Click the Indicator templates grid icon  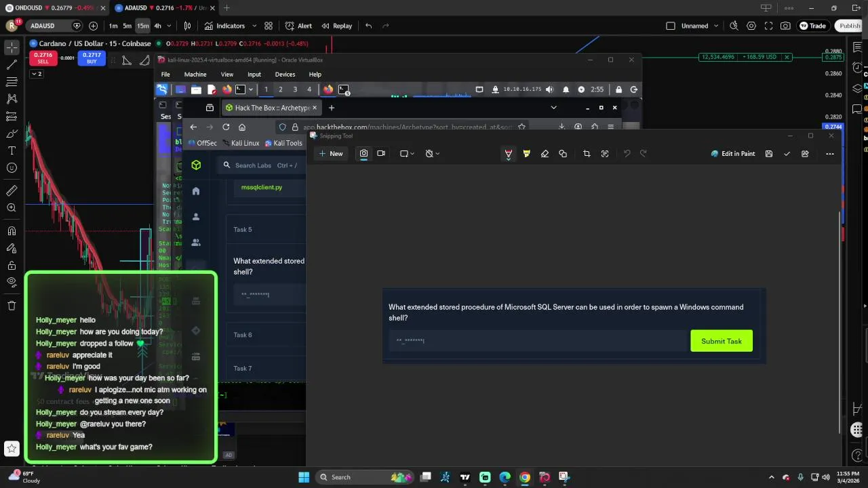(269, 26)
